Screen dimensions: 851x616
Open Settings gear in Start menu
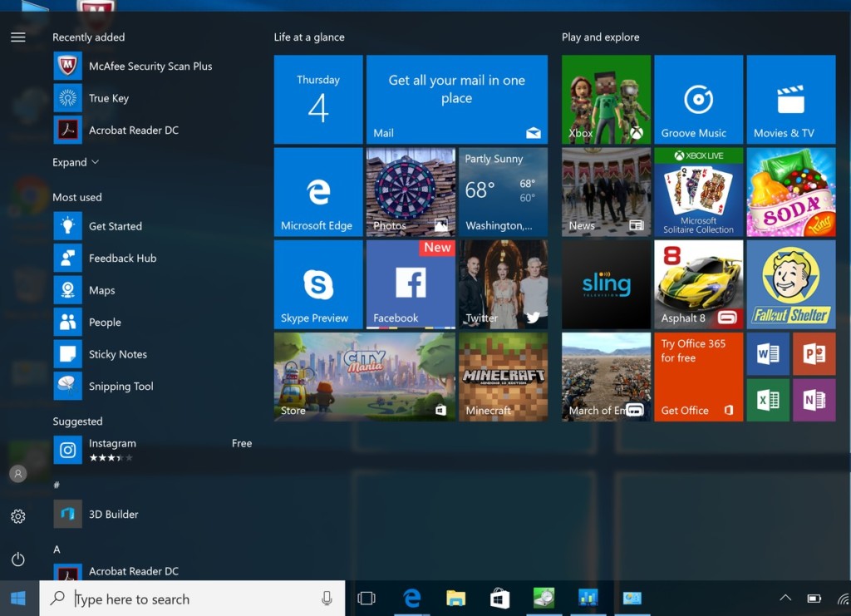(x=18, y=516)
